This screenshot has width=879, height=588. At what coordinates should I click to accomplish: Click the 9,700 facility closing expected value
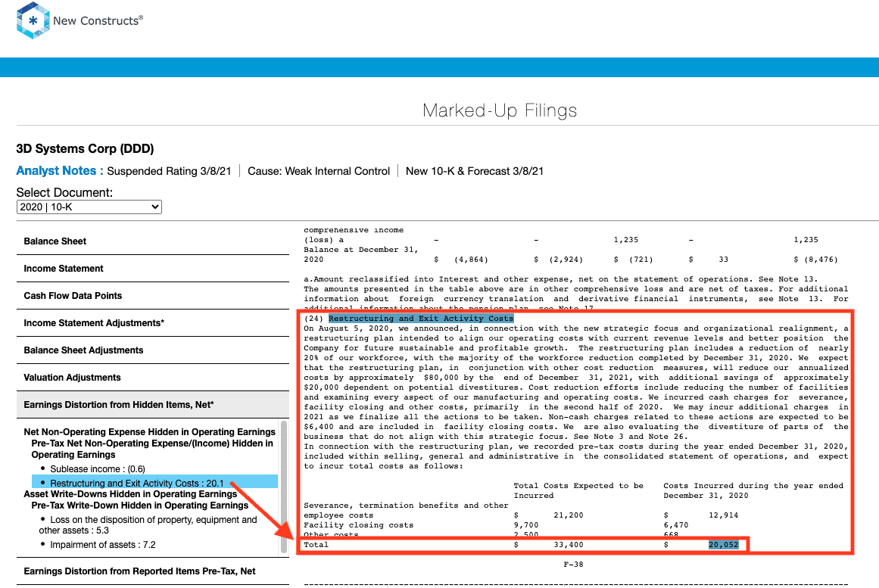(x=526, y=525)
